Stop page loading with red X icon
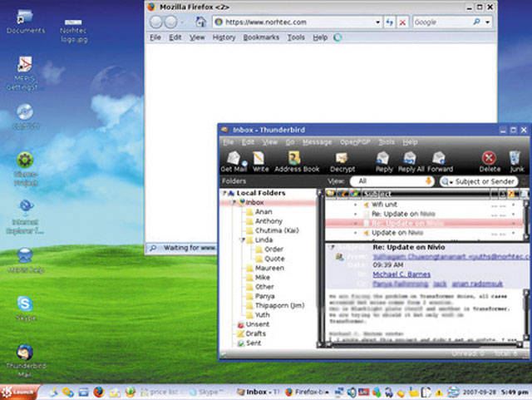 tap(402, 22)
